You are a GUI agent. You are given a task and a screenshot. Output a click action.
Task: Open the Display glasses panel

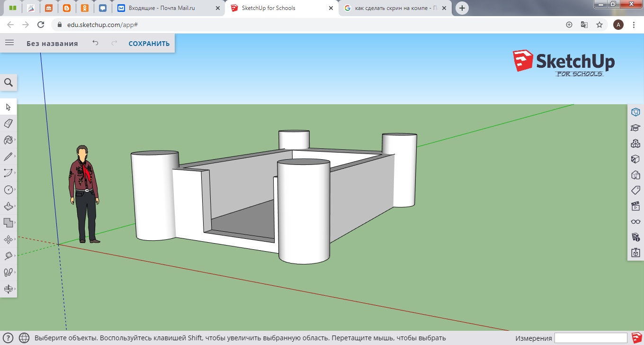(635, 222)
